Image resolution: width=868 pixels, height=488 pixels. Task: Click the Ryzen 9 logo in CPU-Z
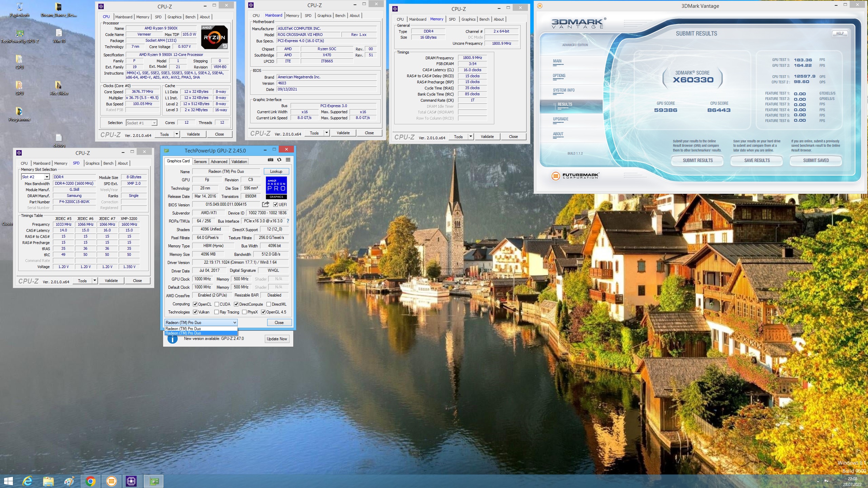(214, 37)
